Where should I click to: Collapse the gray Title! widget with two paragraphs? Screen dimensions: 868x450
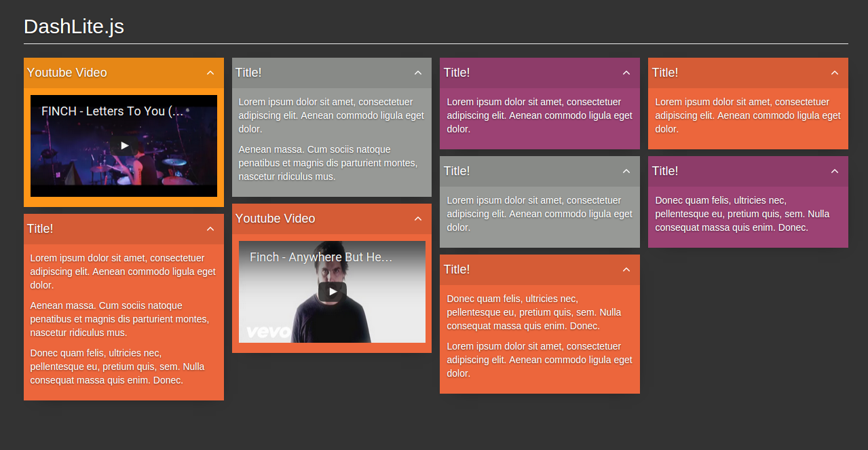click(418, 73)
